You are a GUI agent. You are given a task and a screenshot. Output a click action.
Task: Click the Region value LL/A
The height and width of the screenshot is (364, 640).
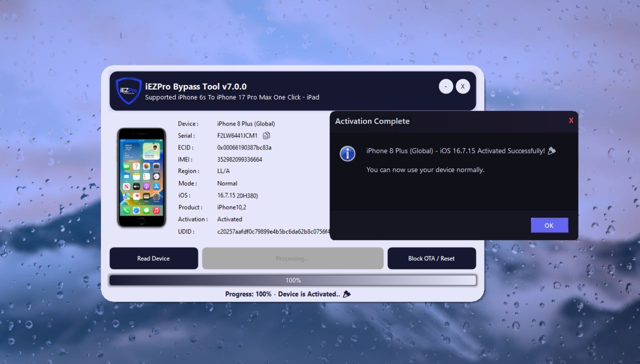tap(223, 171)
